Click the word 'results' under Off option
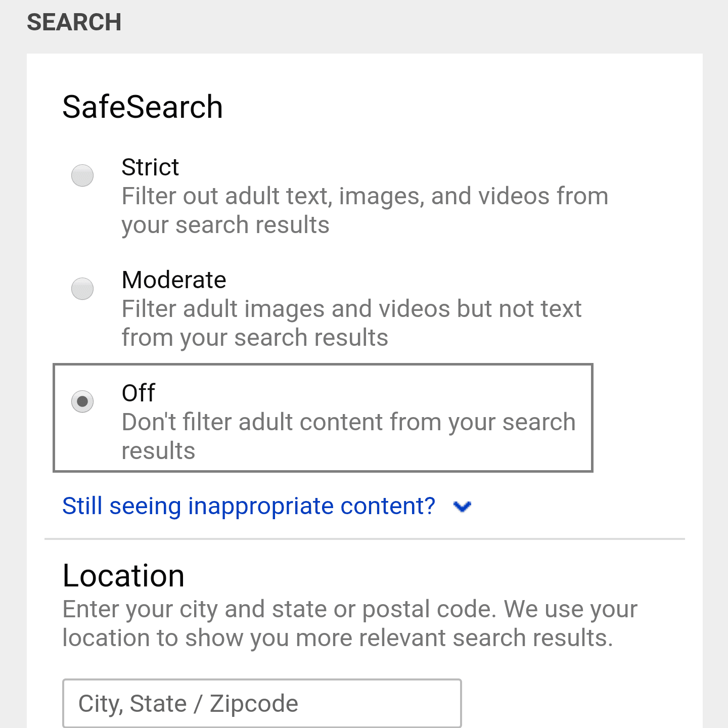 point(158,451)
